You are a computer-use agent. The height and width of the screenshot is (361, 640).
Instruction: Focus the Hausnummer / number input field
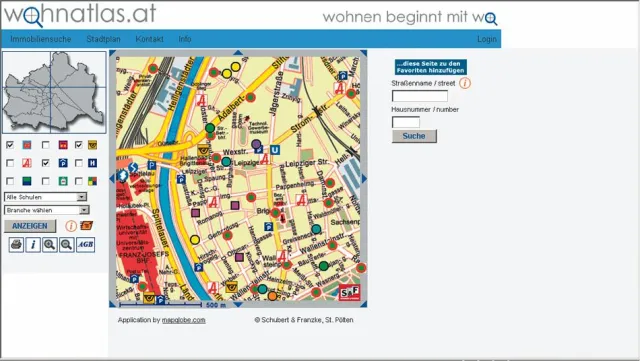[406, 122]
